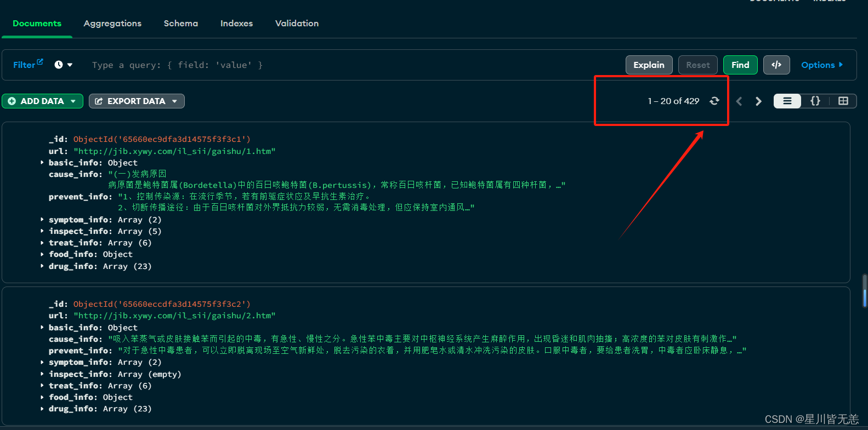Viewport: 868px width, 430px height.
Task: Expand the query Options link
Action: click(821, 65)
